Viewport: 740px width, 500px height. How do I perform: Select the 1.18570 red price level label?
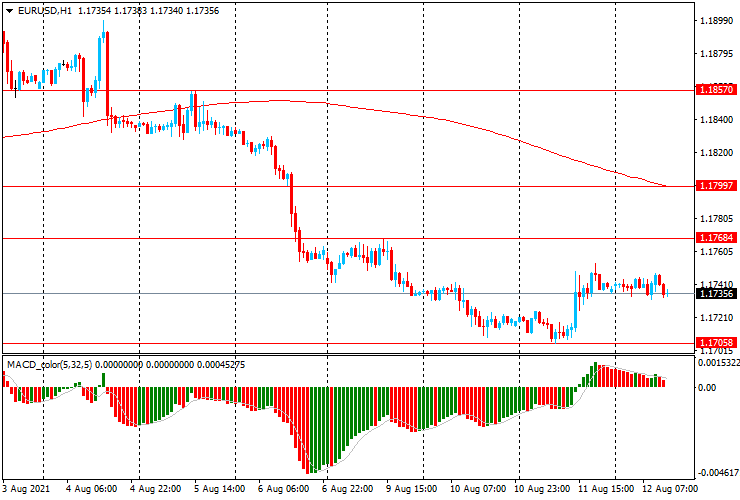point(716,89)
